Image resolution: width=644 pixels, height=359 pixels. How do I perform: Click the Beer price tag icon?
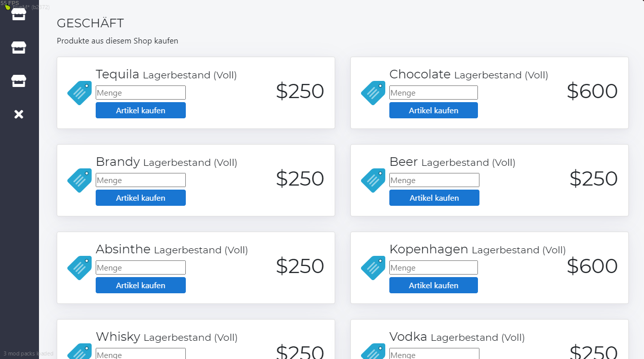tap(373, 181)
